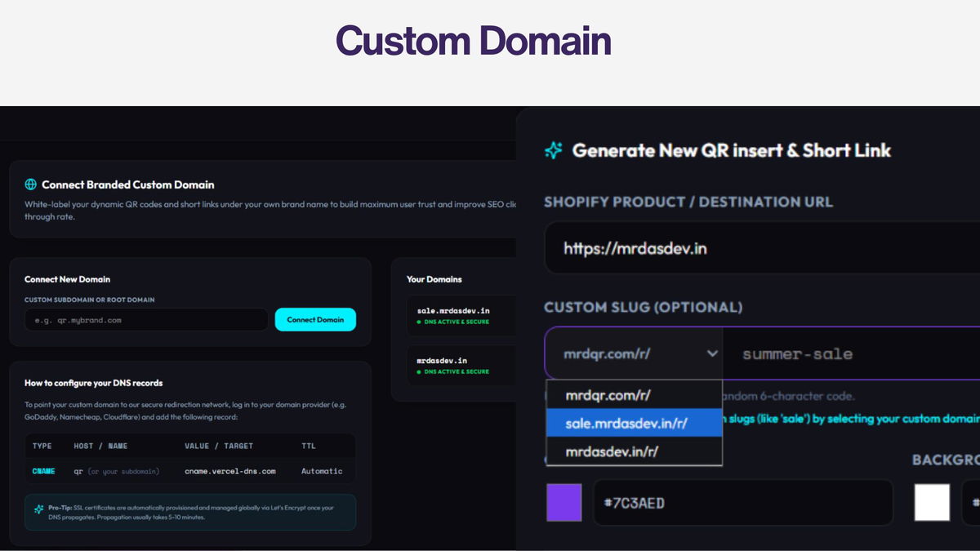Click the Connect Domain button
The width and height of the screenshot is (980, 551).
tap(315, 319)
